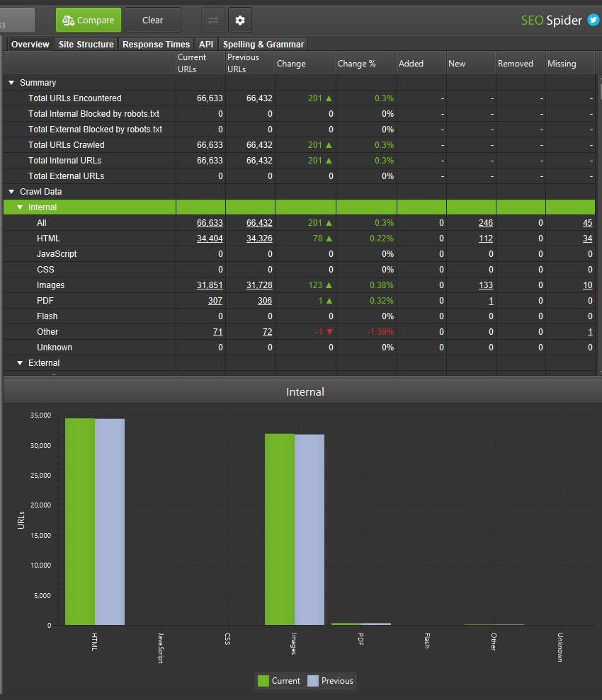Click the New column header
Viewport: 602px width, 700px height.
pos(471,63)
